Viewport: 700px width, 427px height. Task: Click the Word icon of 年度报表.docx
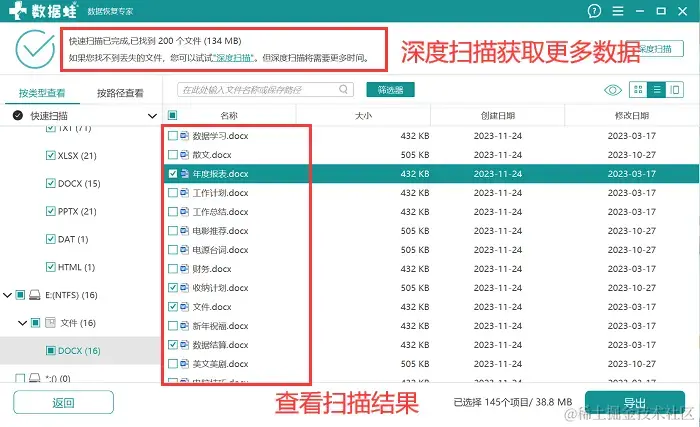[x=184, y=174]
